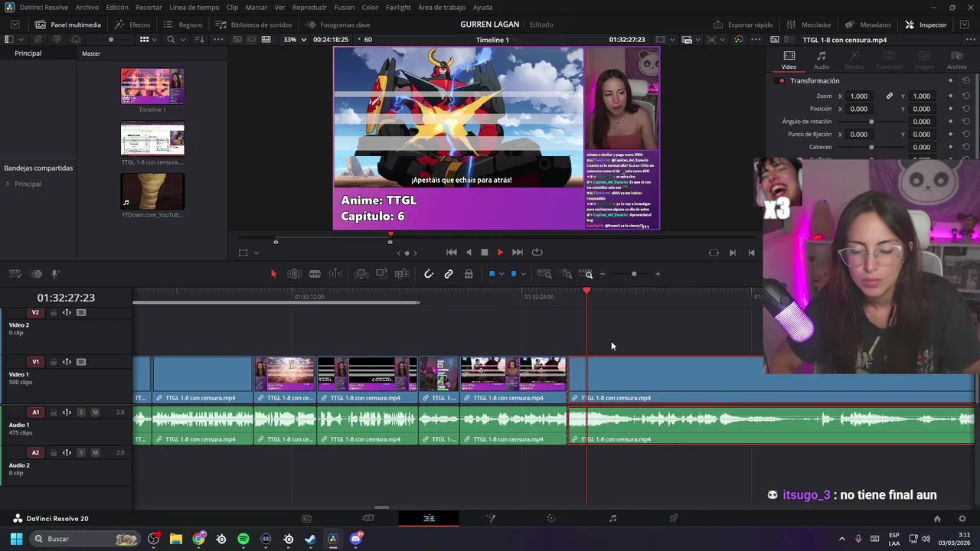Switch to Audio tab in Inspector
Image resolution: width=980 pixels, height=551 pixels.
pos(821,60)
